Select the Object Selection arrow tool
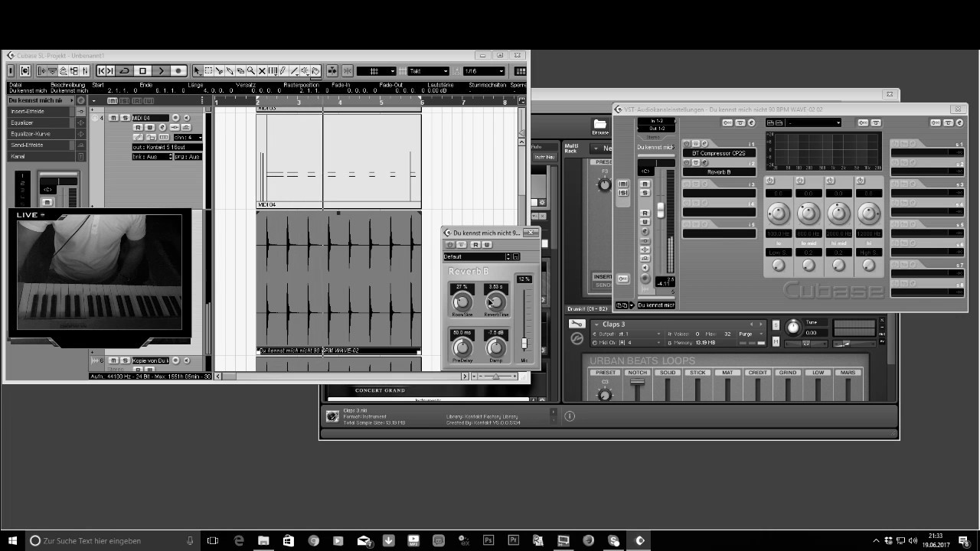Viewport: 980px width, 551px height. click(x=198, y=71)
